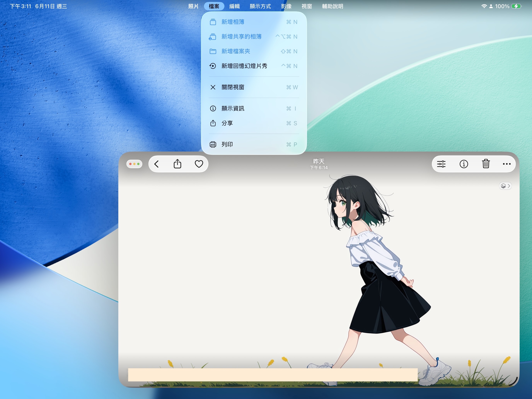Select 列印 in the 檔案 menu
The width and height of the screenshot is (532, 399).
(254, 144)
